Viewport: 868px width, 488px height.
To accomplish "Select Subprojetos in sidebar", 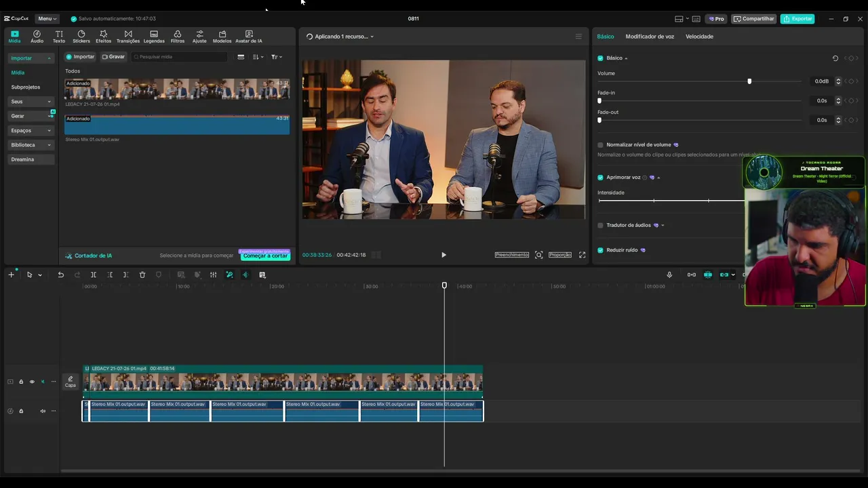I will [x=26, y=87].
